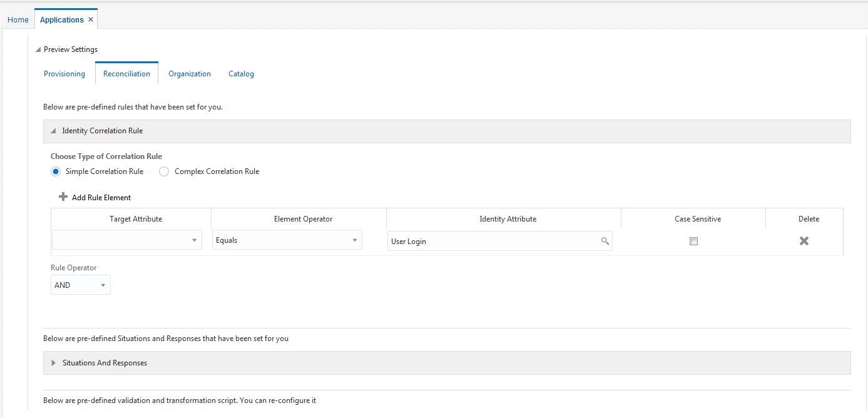The width and height of the screenshot is (868, 418).
Task: Select the Reconciliation tab
Action: 126,73
